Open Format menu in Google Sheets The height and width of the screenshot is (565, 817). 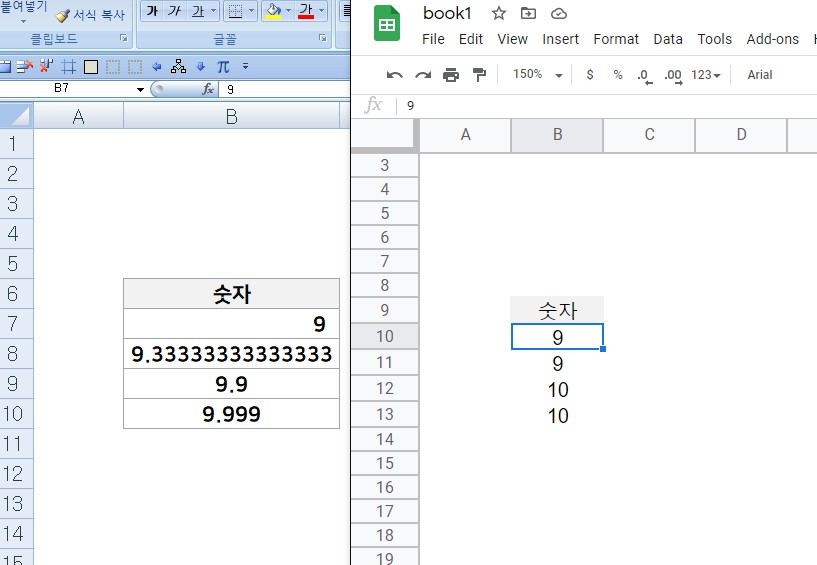coord(616,39)
